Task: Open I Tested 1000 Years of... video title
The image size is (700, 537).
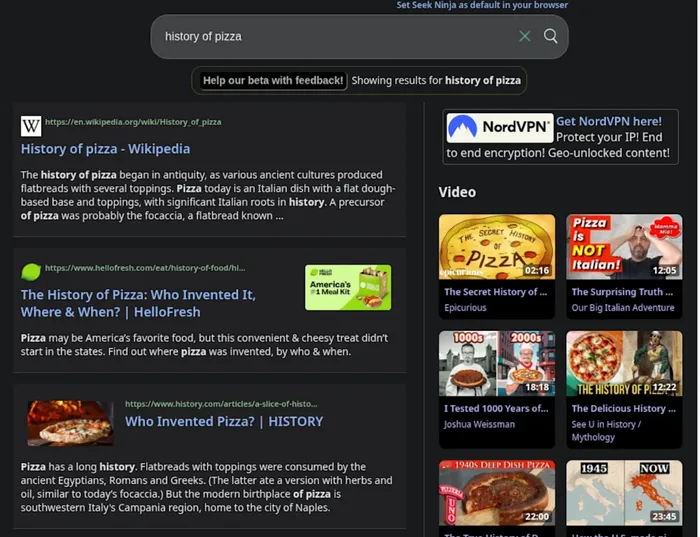Action: coord(496,408)
